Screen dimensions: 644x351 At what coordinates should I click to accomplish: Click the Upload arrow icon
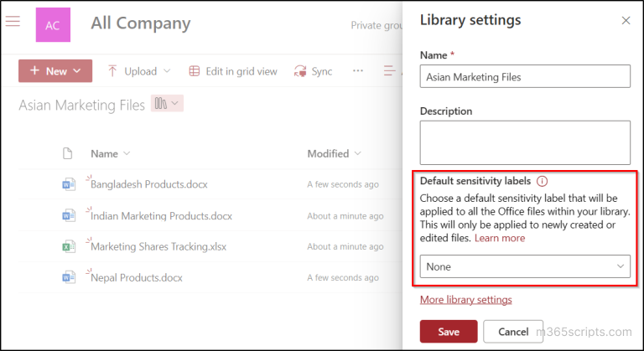(x=112, y=71)
